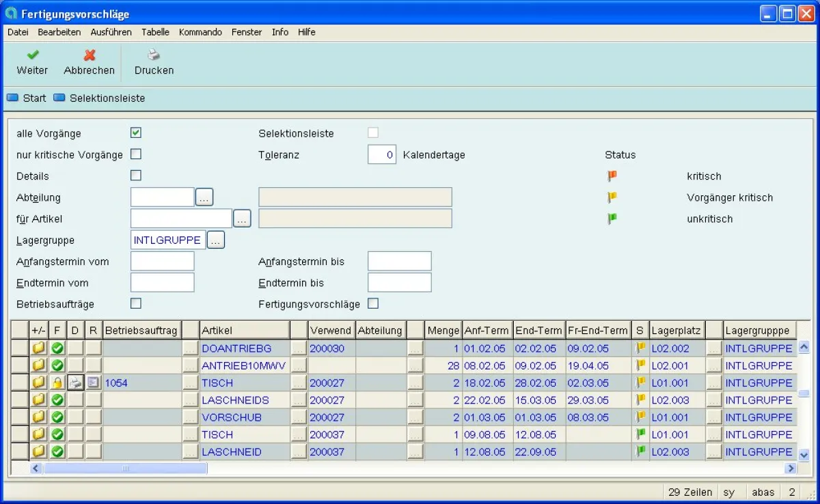Image resolution: width=820 pixels, height=504 pixels.
Task: Click the green check icon in the VORSCHUB row
Action: 57,417
